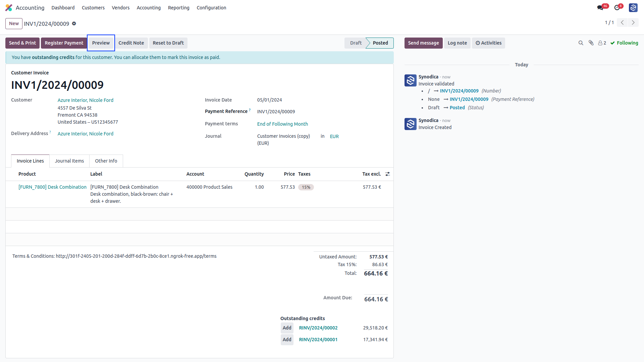
Task: Switch to the Journal Items tab
Action: 69,161
